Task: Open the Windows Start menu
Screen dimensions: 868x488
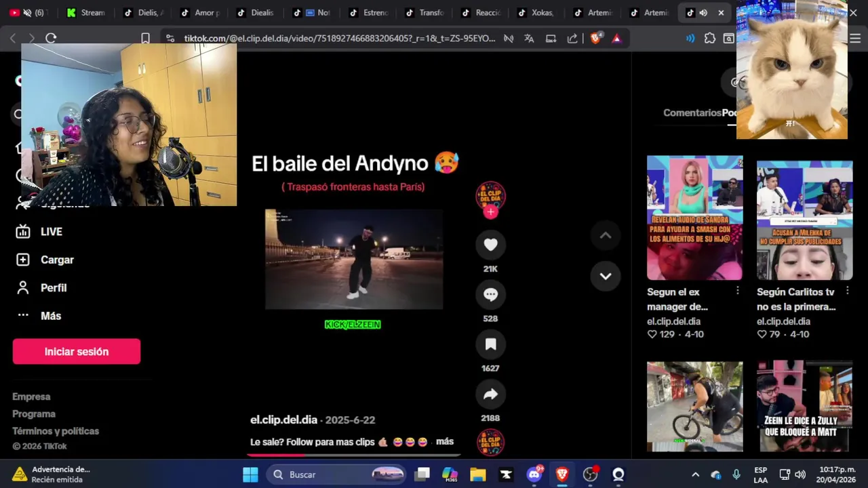Action: (250, 474)
